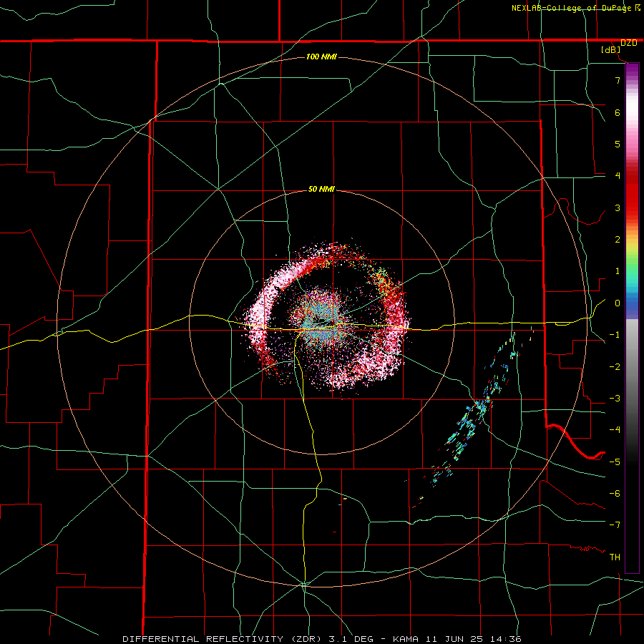This screenshot has width=644, height=644.
Task: Click the "1" value on the color scale
Action: (x=618, y=271)
